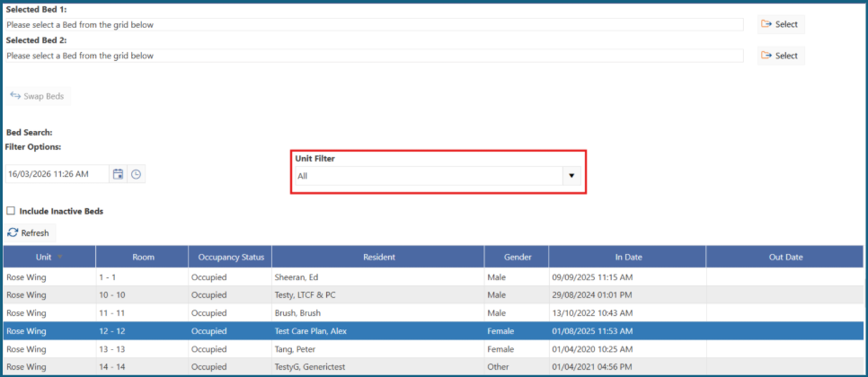This screenshot has height=377, width=868.
Task: Select the Selected Bed 1 text field
Action: (374, 25)
